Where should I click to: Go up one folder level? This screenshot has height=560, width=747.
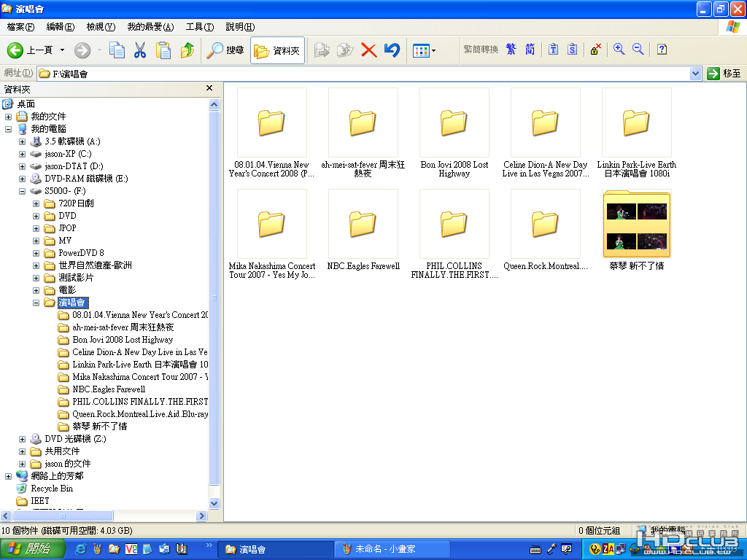pyautogui.click(x=187, y=50)
